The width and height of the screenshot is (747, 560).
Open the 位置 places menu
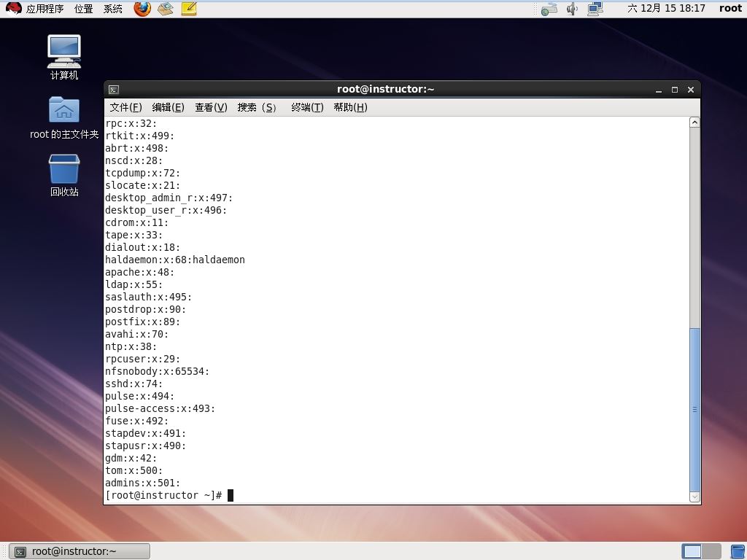84,9
